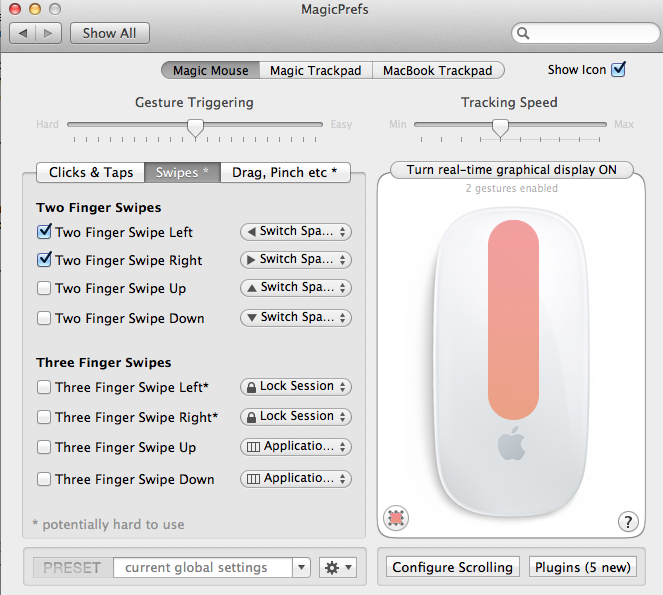Screen dimensions: 663x595
Task: Open the Drag, Pinch etc tab
Action: tap(285, 173)
